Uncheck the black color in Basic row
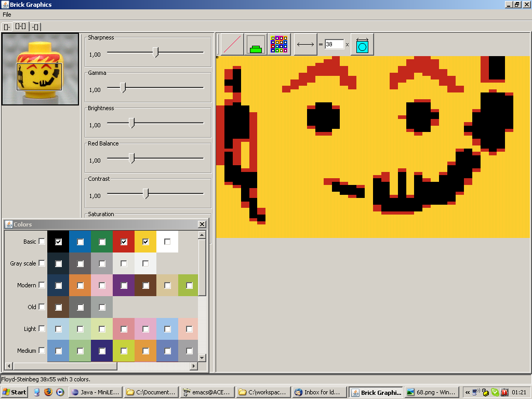532x399 pixels. coord(58,242)
